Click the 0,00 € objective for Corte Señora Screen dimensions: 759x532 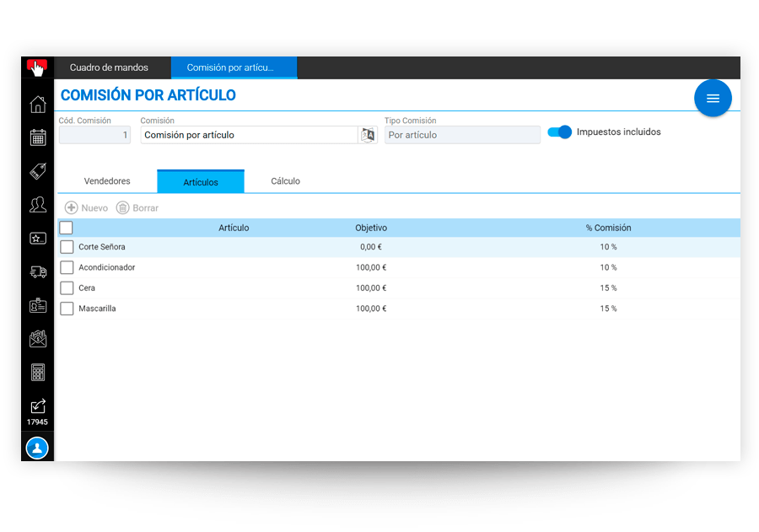[371, 247]
